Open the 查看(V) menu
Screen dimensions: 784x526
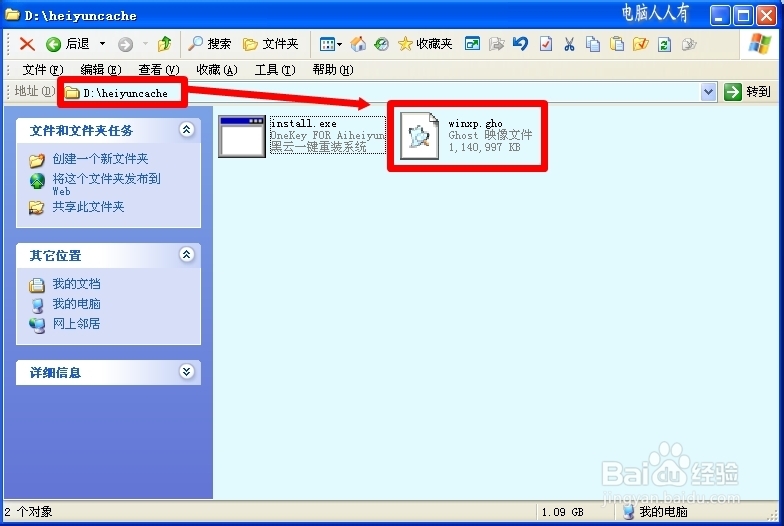pos(159,70)
